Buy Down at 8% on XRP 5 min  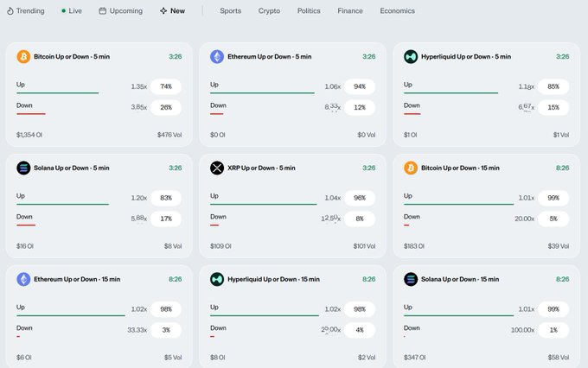click(360, 219)
